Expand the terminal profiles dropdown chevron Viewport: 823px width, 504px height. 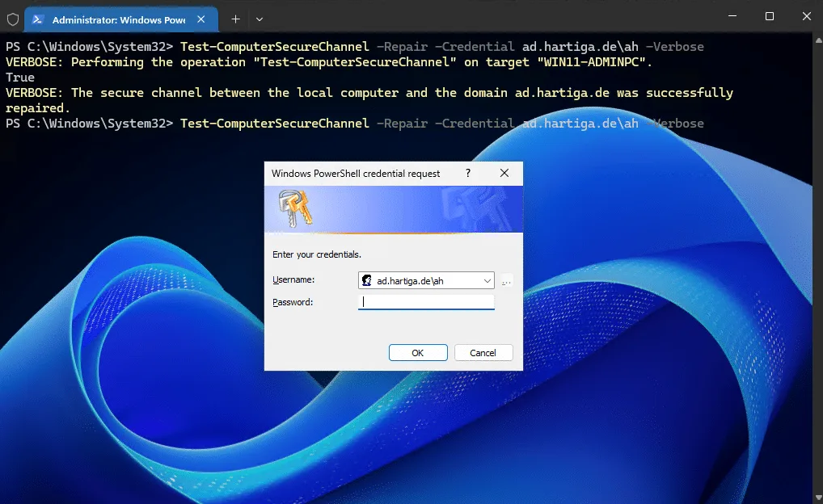(260, 19)
